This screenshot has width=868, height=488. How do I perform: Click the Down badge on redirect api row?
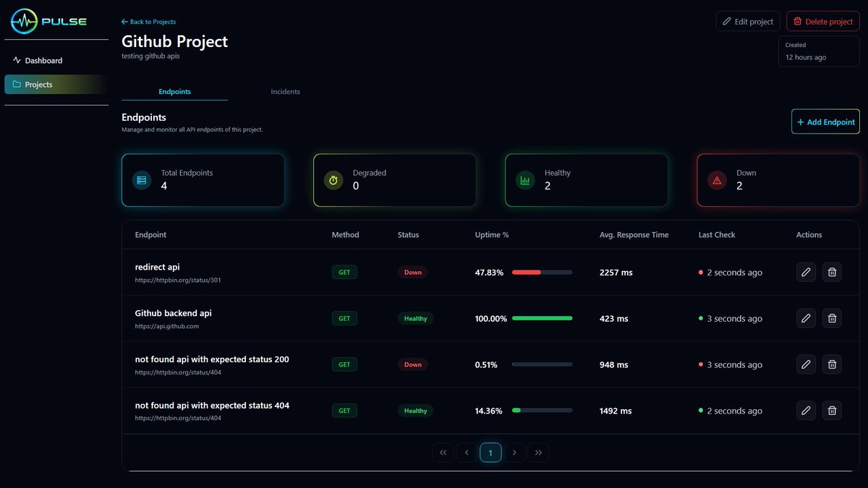(x=412, y=273)
